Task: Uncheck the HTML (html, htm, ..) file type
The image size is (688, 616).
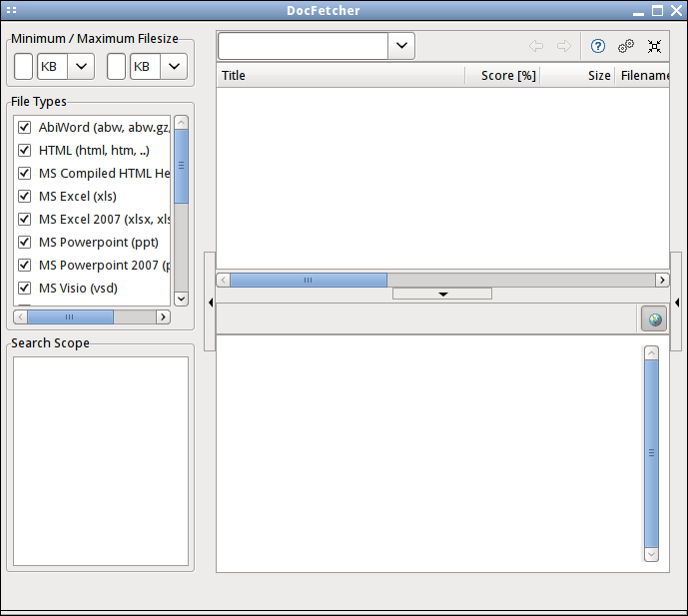Action: (24, 150)
